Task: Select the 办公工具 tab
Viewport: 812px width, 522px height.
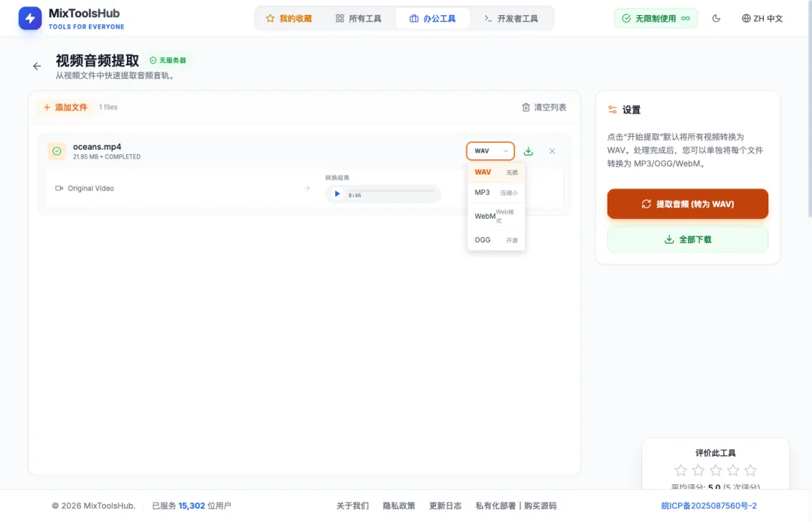Action: click(x=432, y=19)
